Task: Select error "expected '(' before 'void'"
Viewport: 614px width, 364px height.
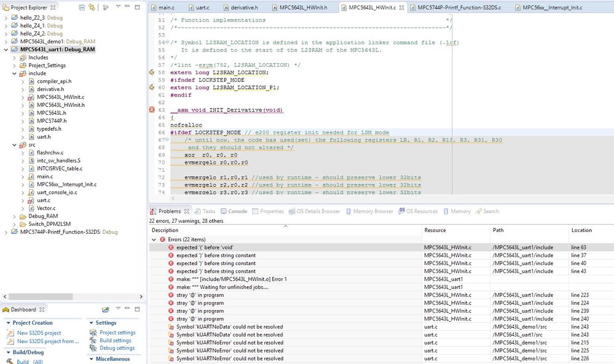Action: coord(205,247)
